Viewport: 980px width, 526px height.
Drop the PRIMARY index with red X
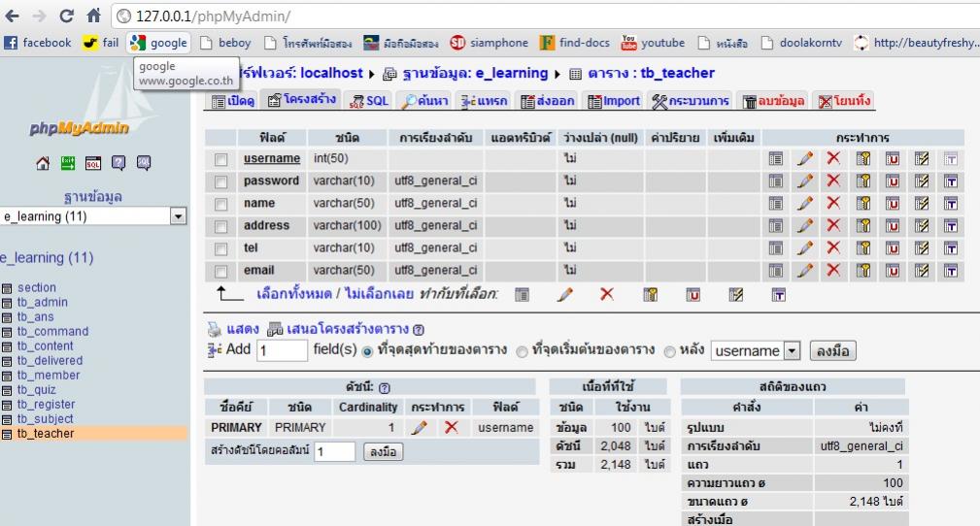point(451,427)
